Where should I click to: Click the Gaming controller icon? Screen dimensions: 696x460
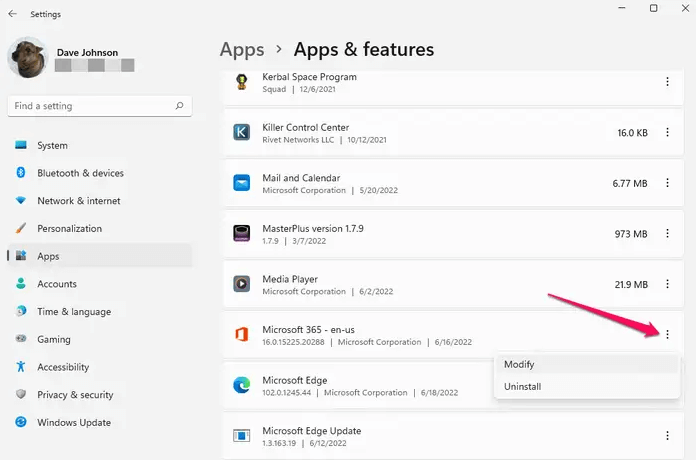click(20, 339)
